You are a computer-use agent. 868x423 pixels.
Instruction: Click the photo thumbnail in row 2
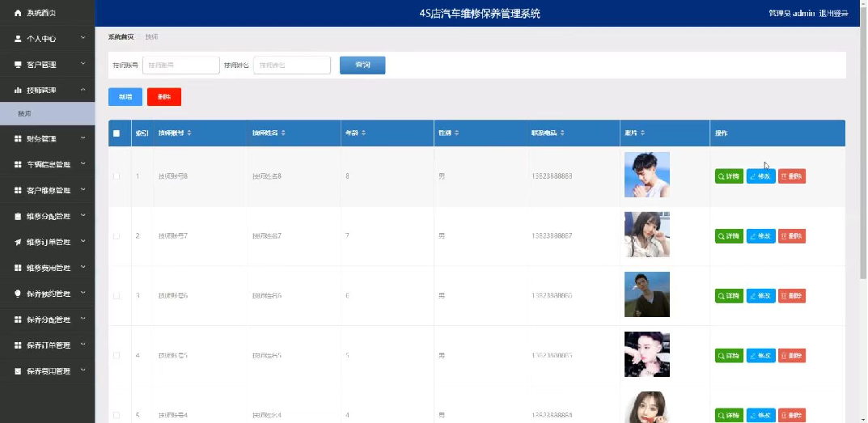pos(646,235)
